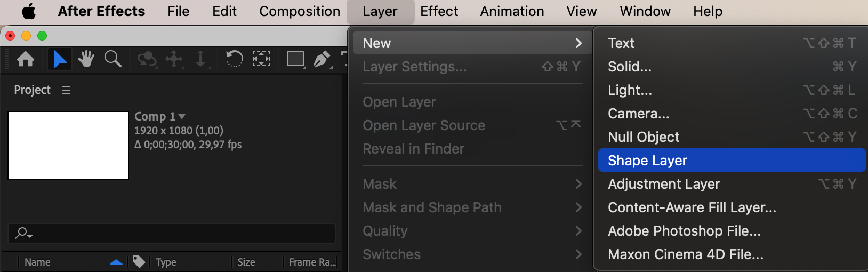
Task: Select the Rectangle shape tool
Action: 295,59
